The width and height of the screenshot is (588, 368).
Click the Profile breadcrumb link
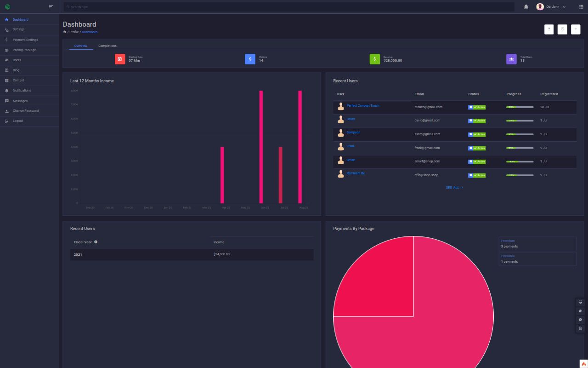[x=74, y=32]
